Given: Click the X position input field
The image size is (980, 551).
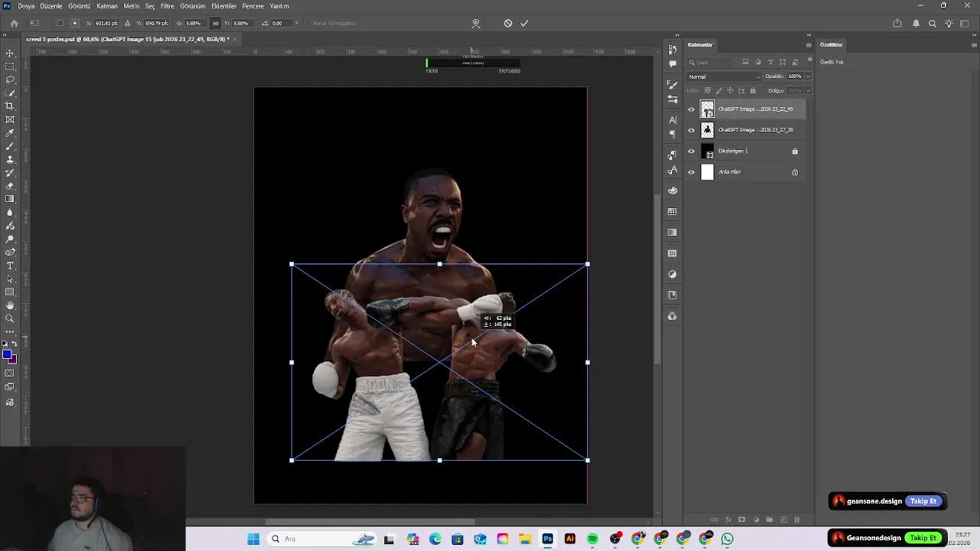Looking at the screenshot, I should pos(106,23).
